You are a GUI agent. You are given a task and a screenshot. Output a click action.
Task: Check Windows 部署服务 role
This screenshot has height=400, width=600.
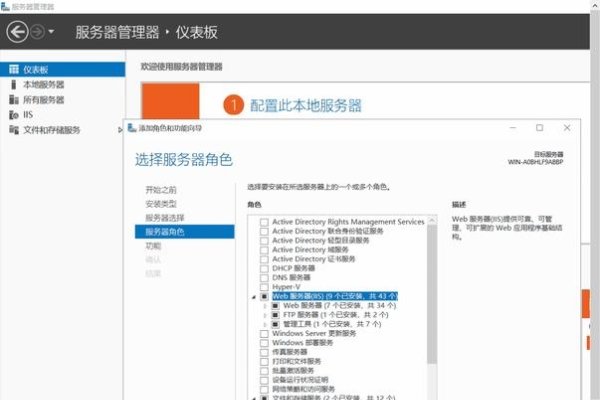click(x=264, y=343)
